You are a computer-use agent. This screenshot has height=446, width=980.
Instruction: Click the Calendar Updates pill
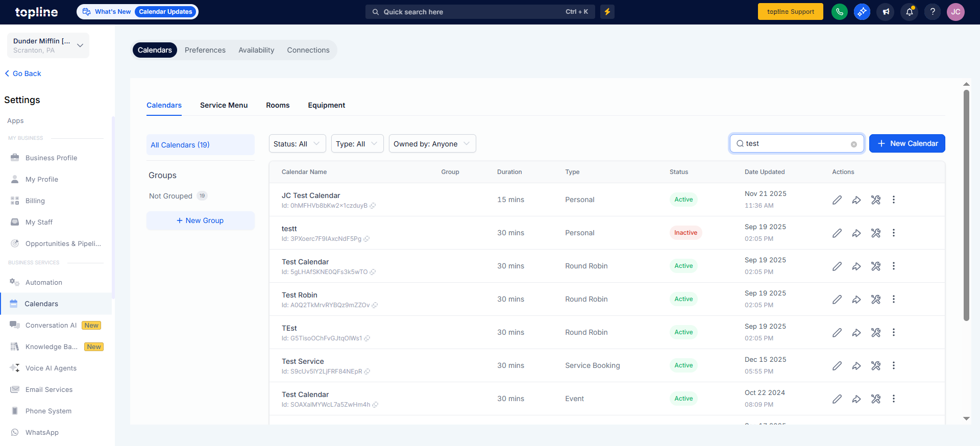pyautogui.click(x=165, y=12)
